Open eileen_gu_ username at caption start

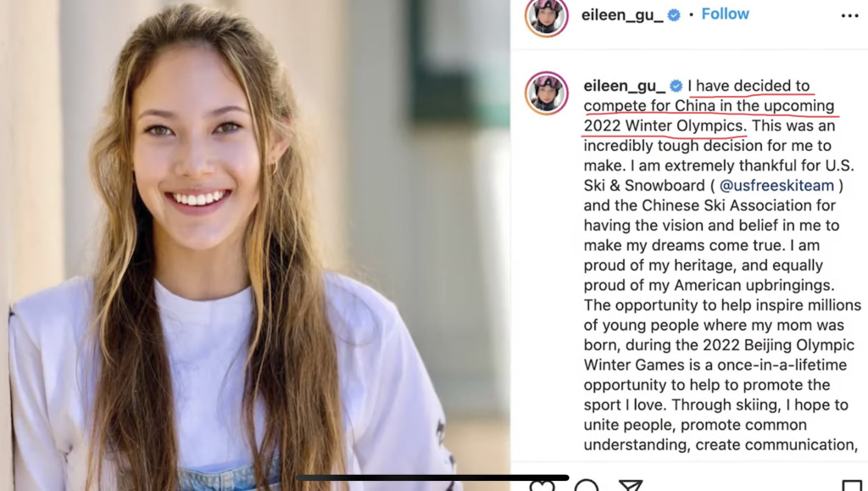tap(625, 86)
